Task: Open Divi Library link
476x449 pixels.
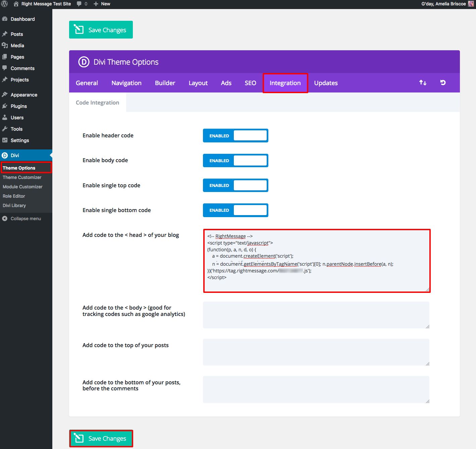Action: click(x=14, y=205)
